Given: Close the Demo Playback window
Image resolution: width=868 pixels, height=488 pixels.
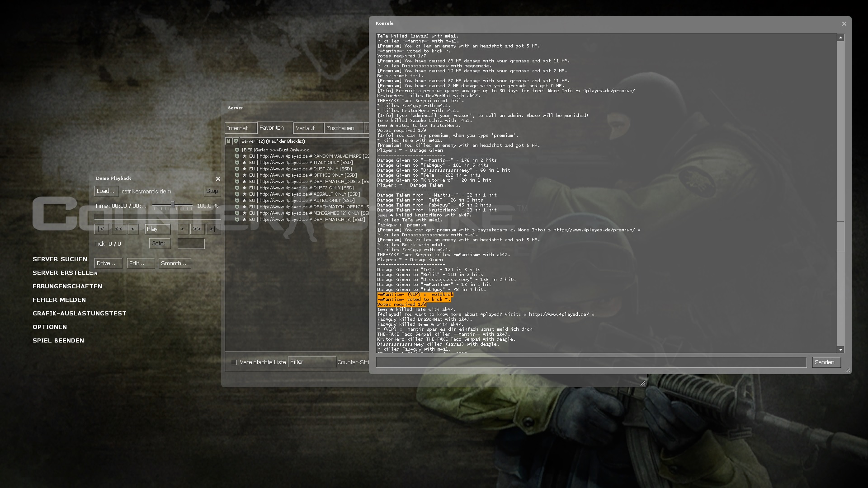Looking at the screenshot, I should 218,178.
